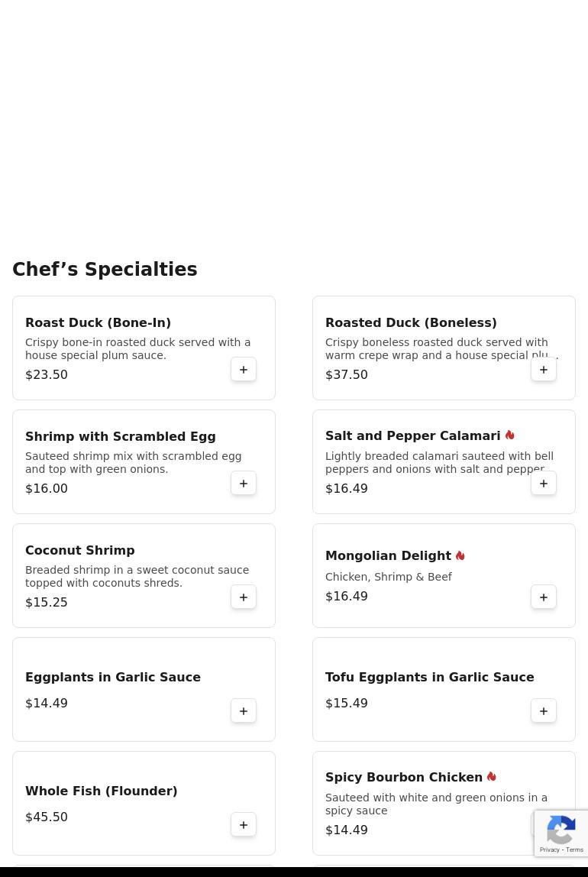Click the reCAPTCHA badge
The image size is (588, 877).
click(x=561, y=833)
